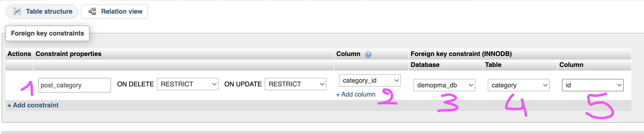Click the Constraint properties header
644x134 pixels.
pos(68,54)
